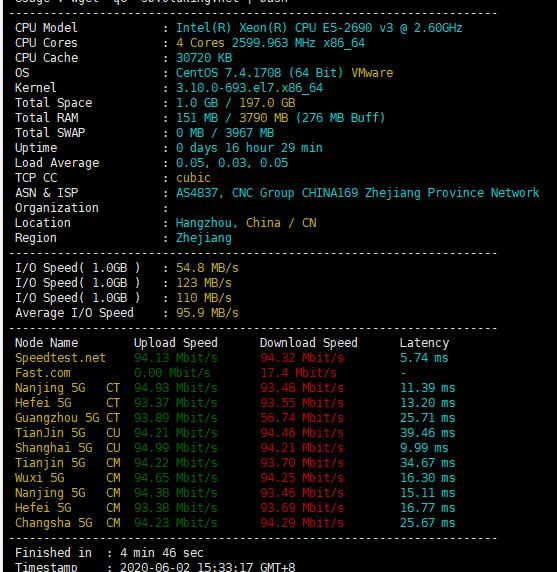Click the 'Finished in : 4 min 46 sec' line
This screenshot has width=557, height=572.
pos(109,553)
